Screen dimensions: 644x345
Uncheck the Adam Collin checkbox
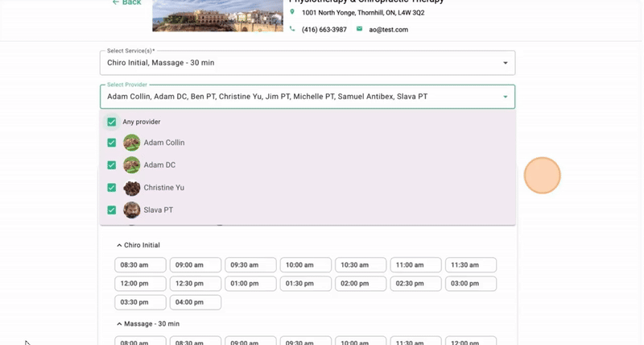[x=112, y=143]
